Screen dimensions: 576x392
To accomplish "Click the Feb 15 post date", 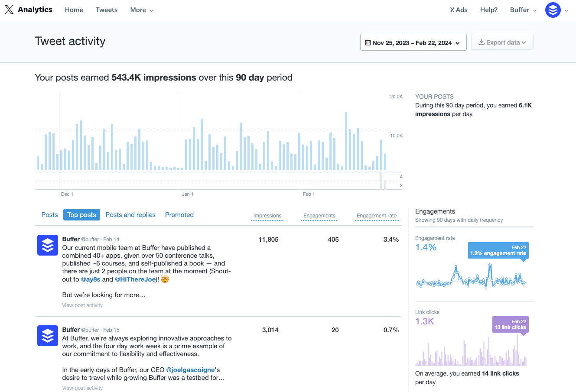I will click(x=111, y=330).
